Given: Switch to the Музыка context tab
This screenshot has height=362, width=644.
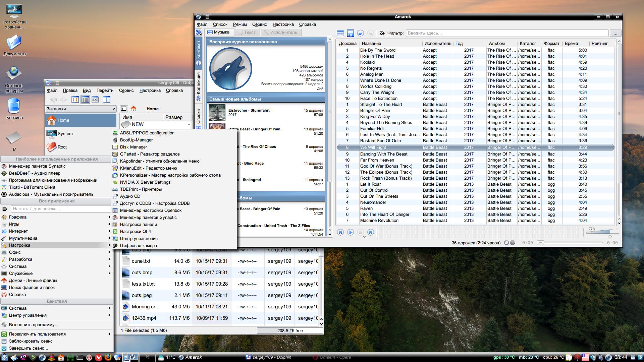Looking at the screenshot, I should tap(219, 32).
